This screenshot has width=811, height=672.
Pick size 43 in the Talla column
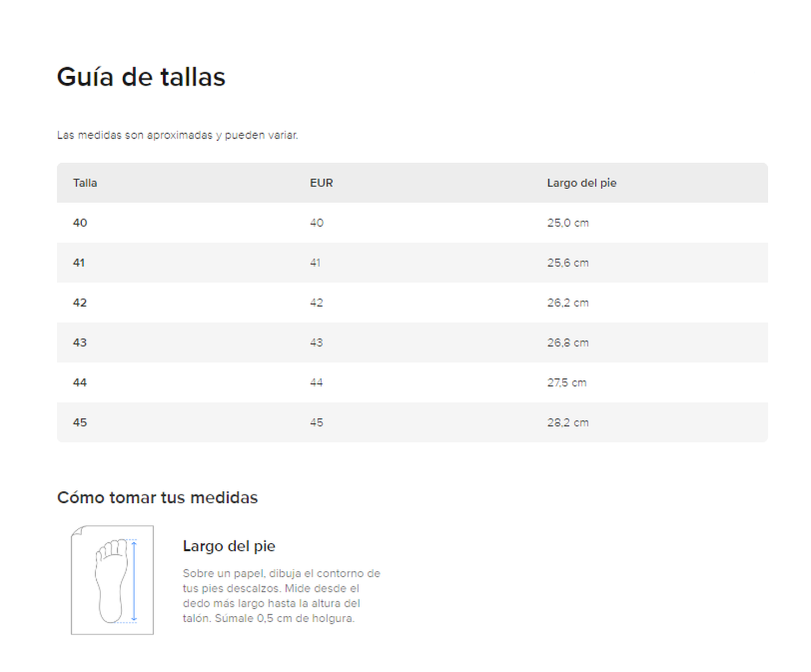(x=80, y=343)
